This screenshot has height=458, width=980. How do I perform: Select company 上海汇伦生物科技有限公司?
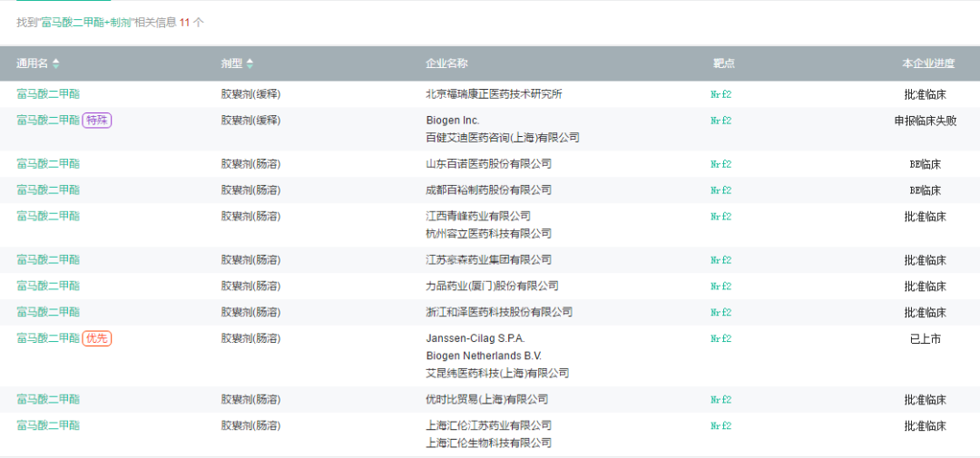(x=488, y=443)
